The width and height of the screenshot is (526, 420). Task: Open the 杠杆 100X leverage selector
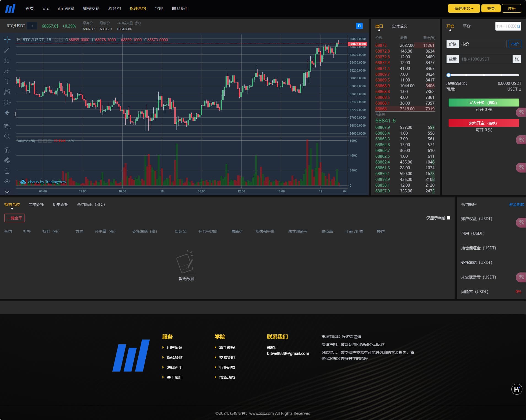[508, 26]
